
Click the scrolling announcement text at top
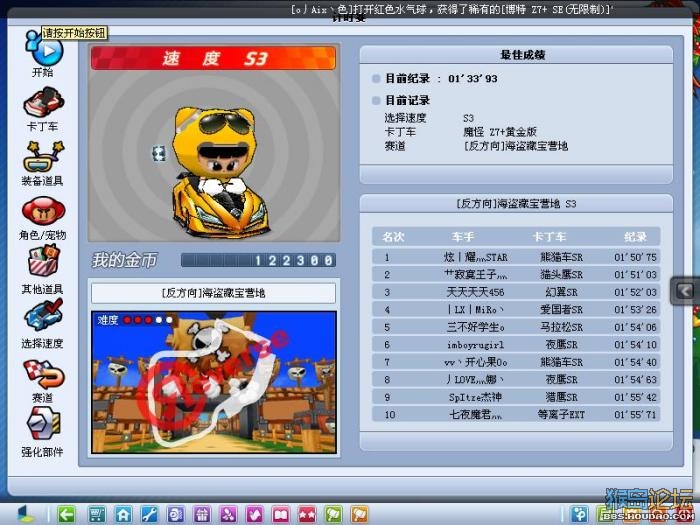click(x=452, y=9)
